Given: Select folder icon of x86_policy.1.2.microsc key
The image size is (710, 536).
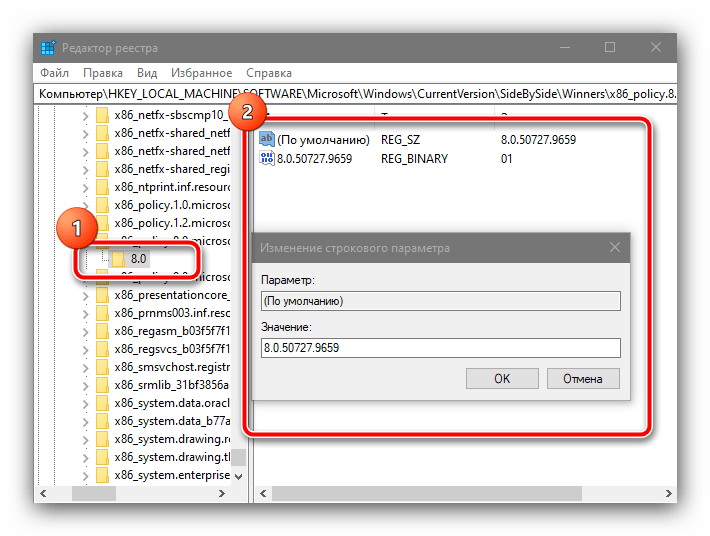Looking at the screenshot, I should point(102,223).
